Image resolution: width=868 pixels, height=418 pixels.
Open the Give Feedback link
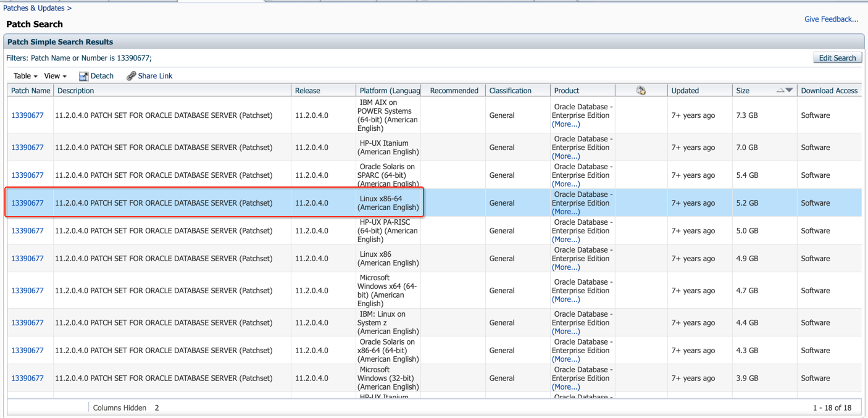pyautogui.click(x=831, y=19)
